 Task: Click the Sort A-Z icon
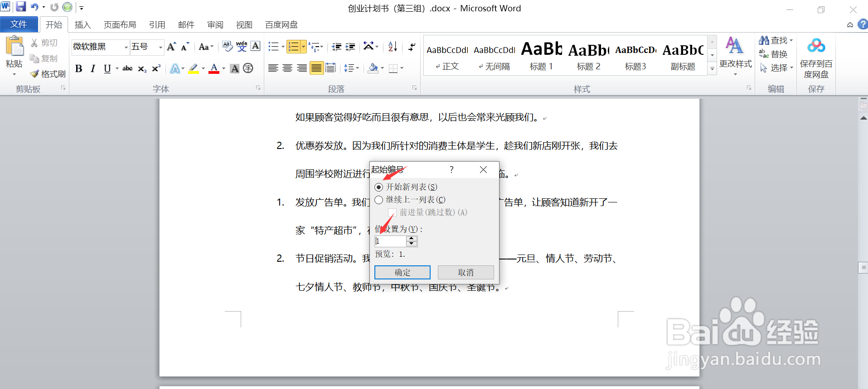coord(393,46)
